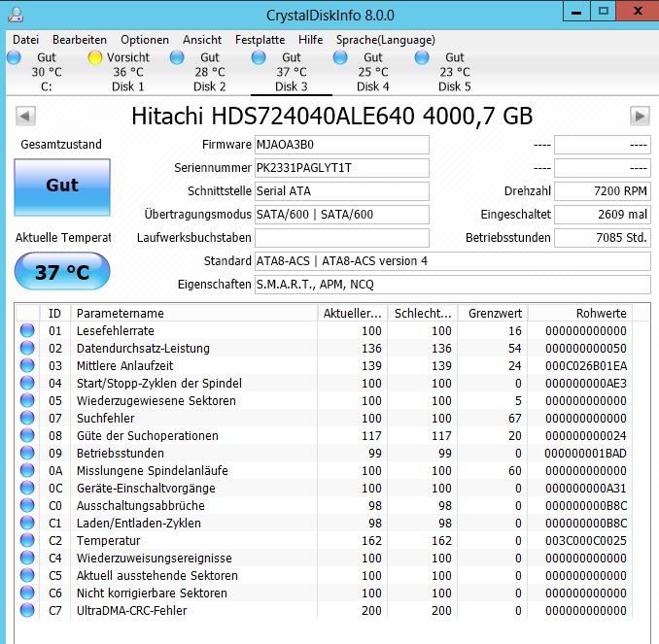The image size is (659, 644).
Task: Click status orb for Wiederzuweisungsereignisse
Action: (27, 558)
